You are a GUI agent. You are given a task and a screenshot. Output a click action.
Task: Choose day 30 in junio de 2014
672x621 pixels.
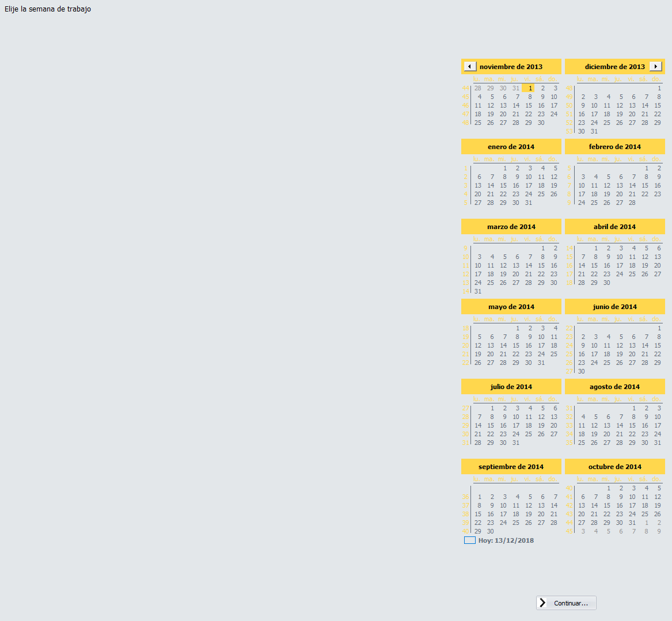(582, 371)
